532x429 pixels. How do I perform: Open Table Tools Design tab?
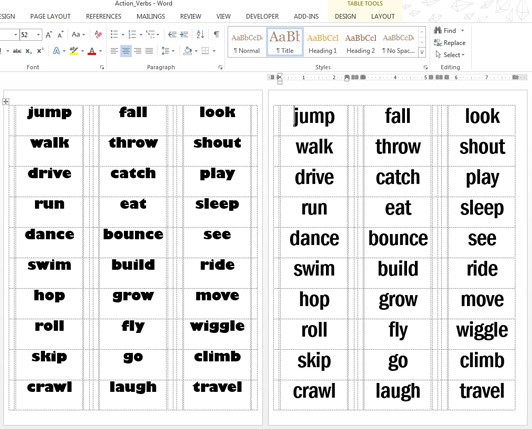(345, 16)
